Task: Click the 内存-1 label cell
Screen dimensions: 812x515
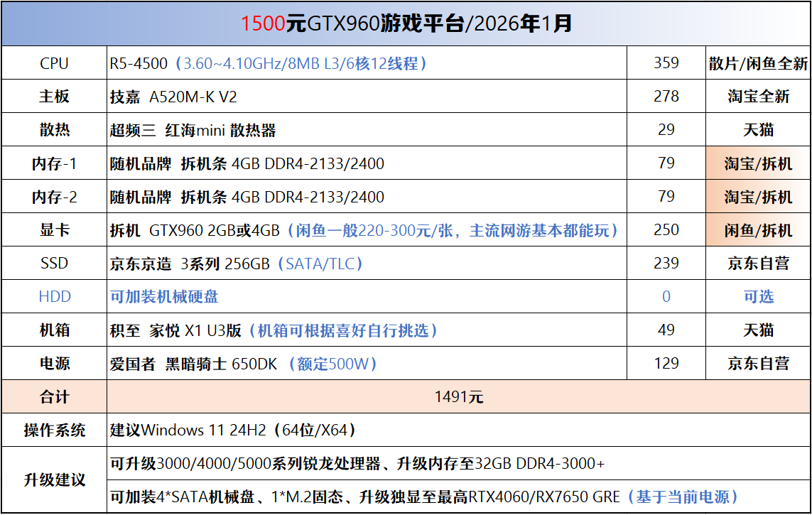Action: point(55,163)
